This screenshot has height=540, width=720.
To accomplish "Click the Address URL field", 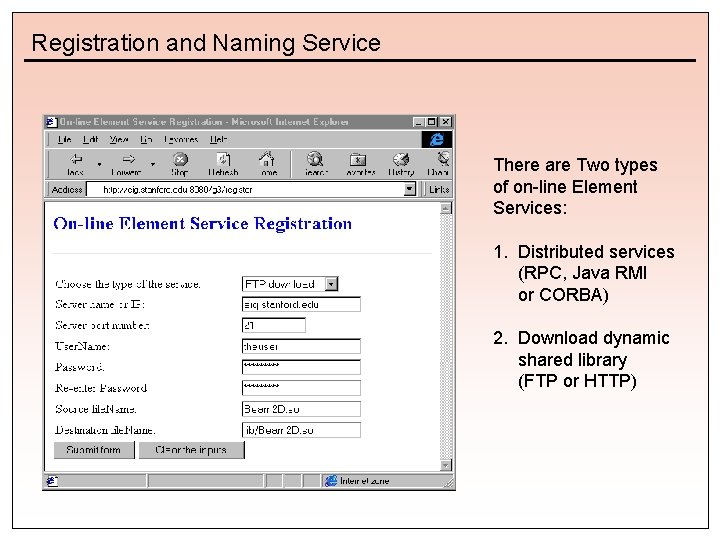I will (x=246, y=189).
